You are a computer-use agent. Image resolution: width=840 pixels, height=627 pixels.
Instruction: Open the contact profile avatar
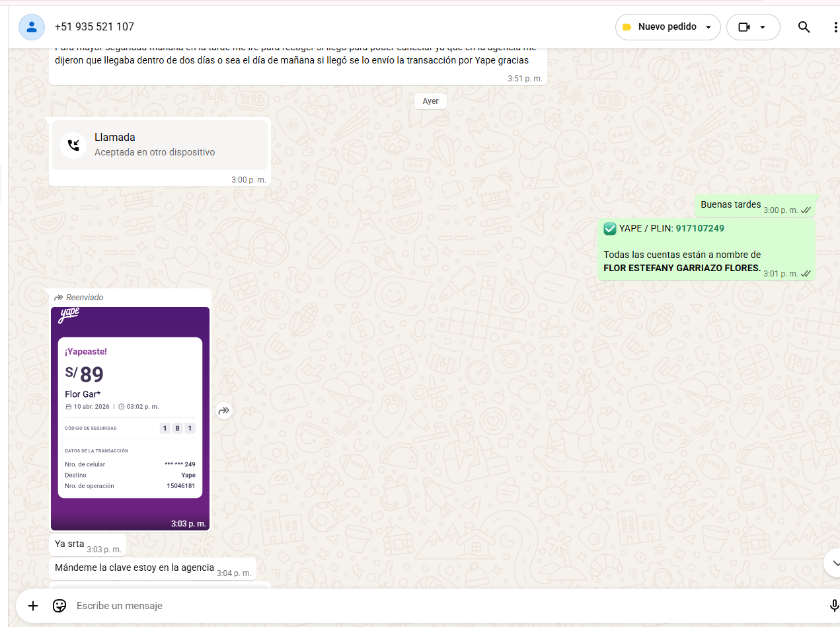[32, 27]
